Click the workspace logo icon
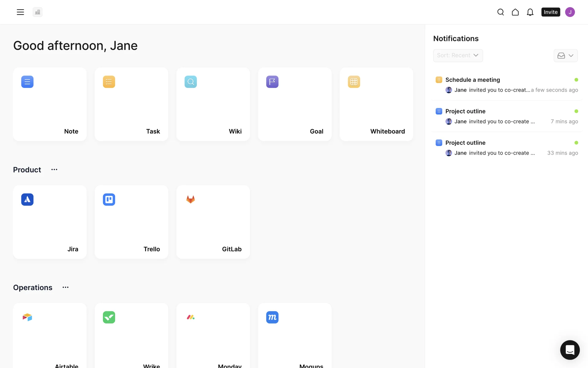588x368 pixels. click(37, 12)
